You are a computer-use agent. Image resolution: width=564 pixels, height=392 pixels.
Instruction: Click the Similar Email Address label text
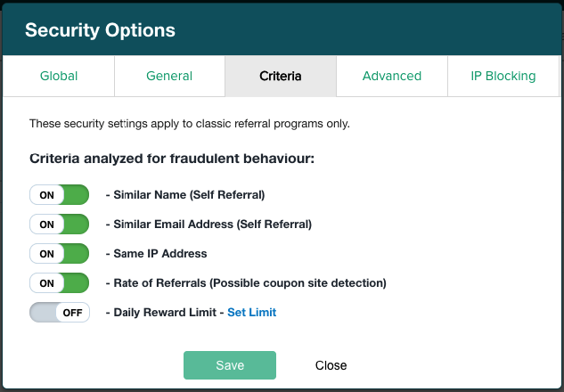[x=212, y=225]
